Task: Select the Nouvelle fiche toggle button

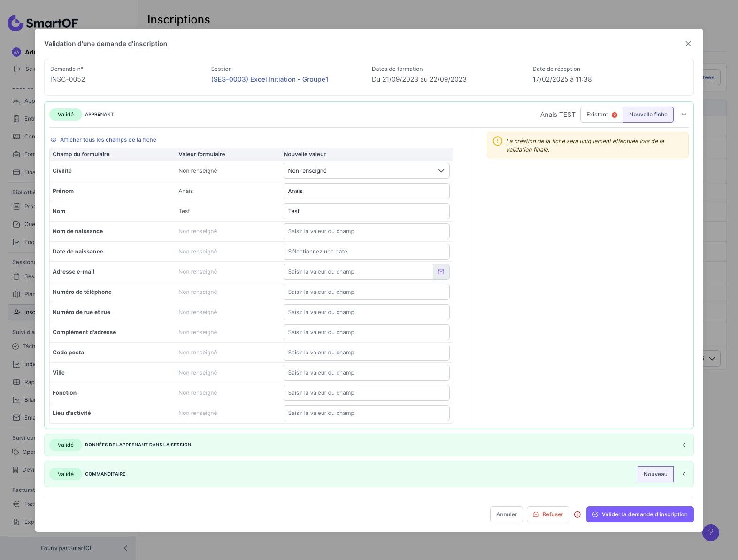Action: 648,115
